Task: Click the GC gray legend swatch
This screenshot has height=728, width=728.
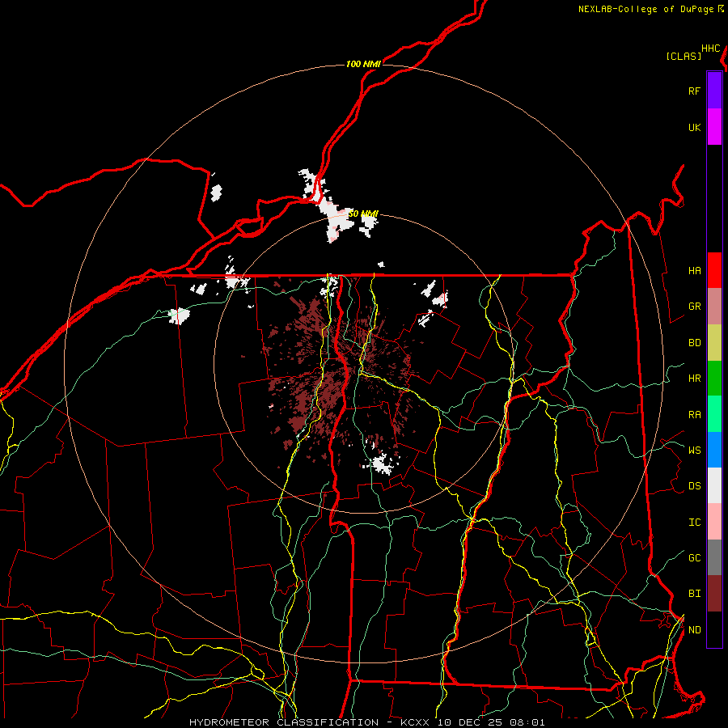Action: click(x=714, y=557)
